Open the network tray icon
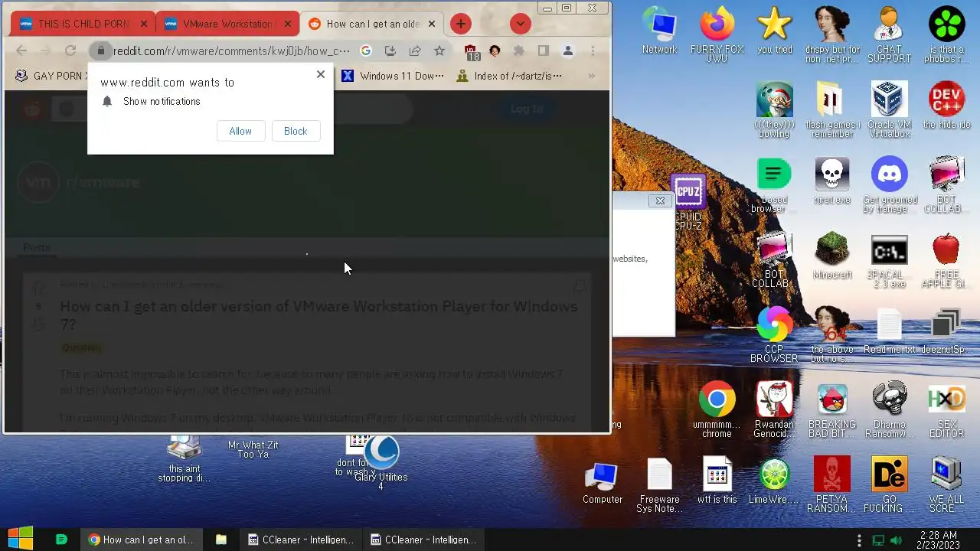 coord(878,540)
